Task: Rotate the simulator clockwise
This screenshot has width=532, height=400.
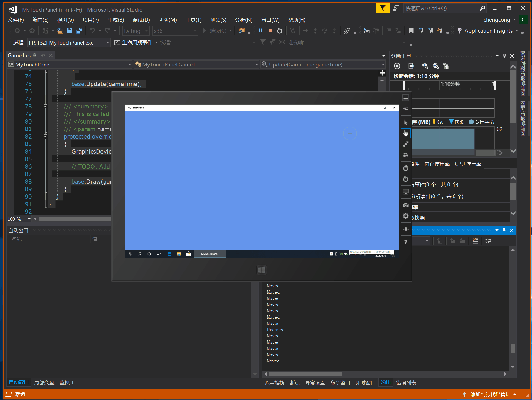Action: (x=406, y=168)
